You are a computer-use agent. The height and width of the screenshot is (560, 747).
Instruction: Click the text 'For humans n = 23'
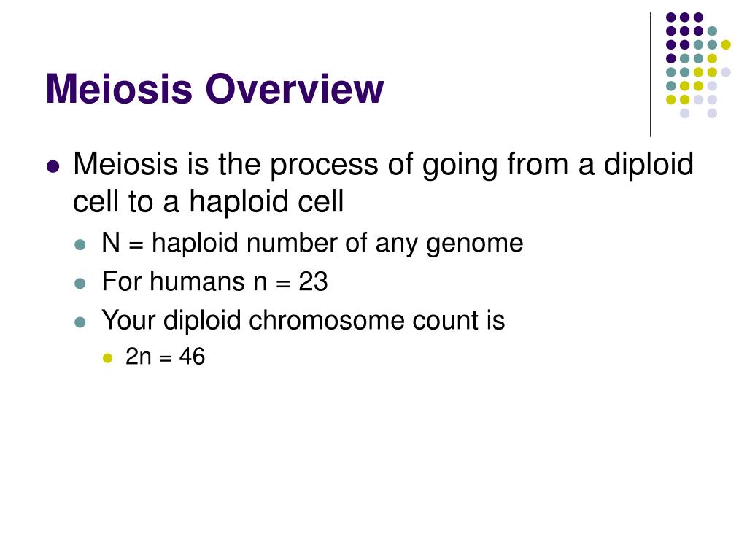(215, 281)
